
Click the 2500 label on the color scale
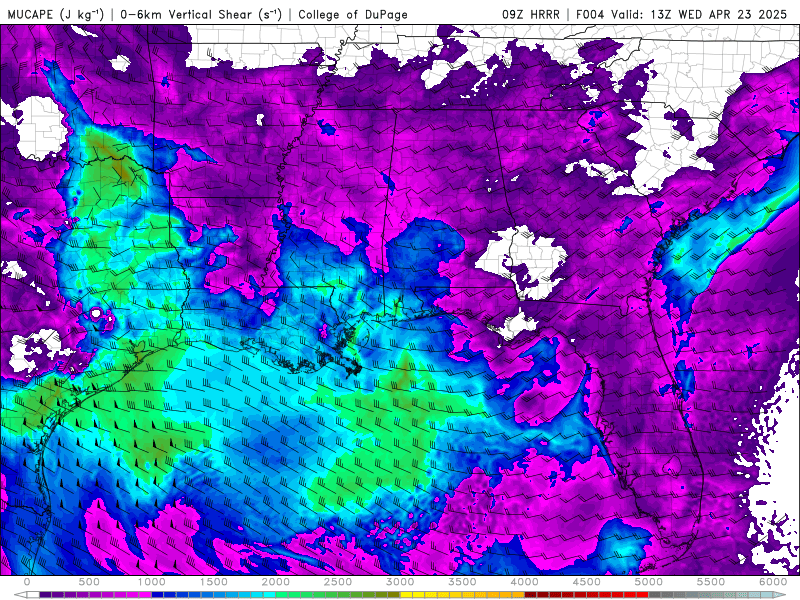point(338,582)
